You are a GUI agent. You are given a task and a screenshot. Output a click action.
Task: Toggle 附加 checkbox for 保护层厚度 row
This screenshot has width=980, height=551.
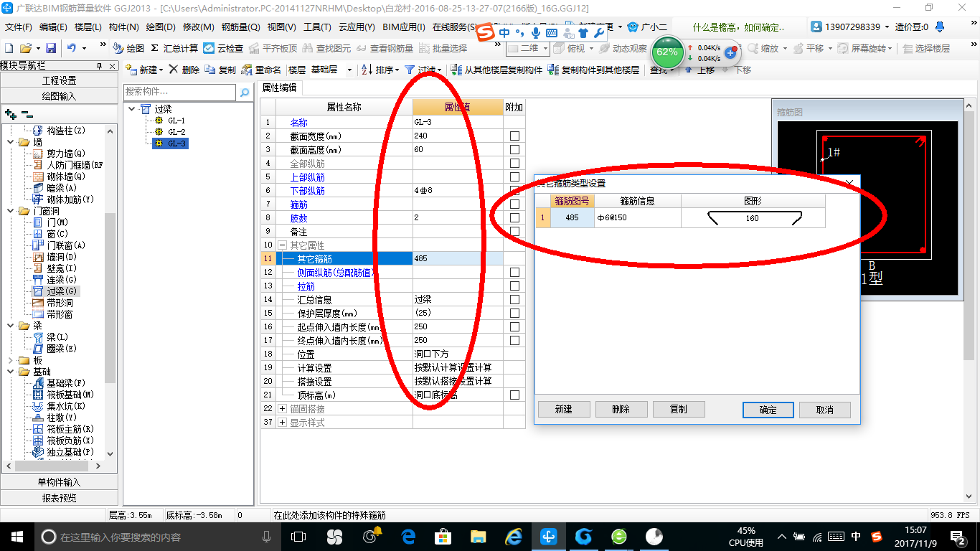pos(514,313)
